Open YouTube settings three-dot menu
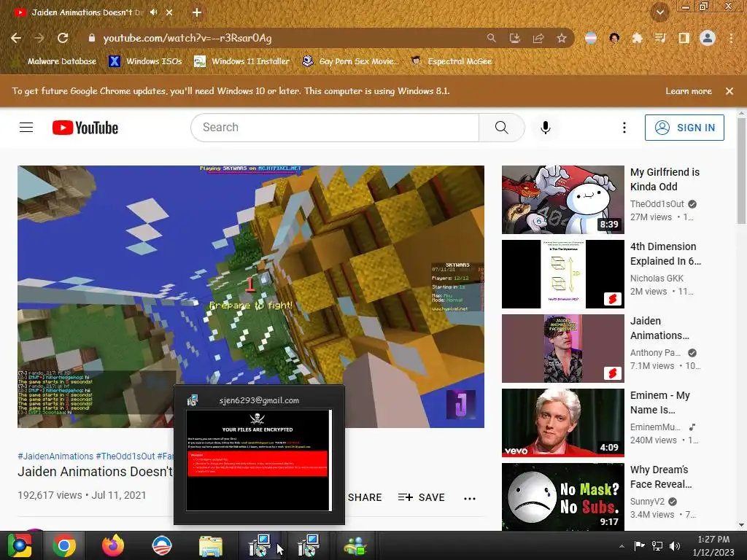Viewport: 747px width, 560px height. click(x=624, y=127)
